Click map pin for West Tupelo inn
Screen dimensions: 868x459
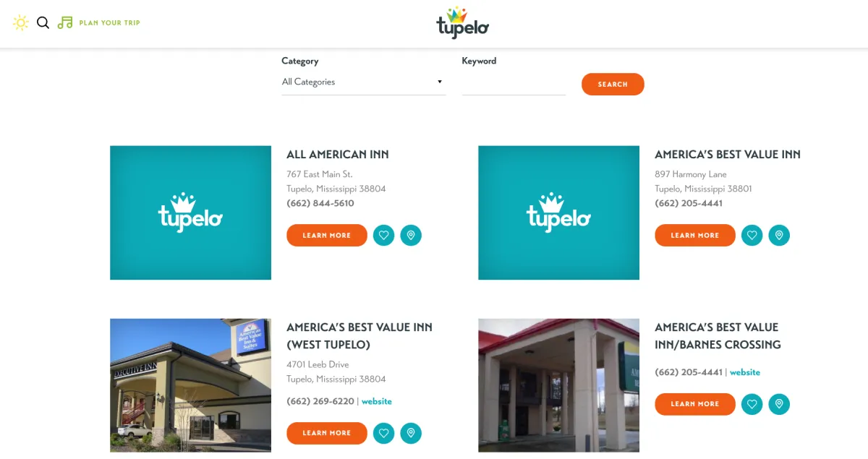(x=411, y=433)
